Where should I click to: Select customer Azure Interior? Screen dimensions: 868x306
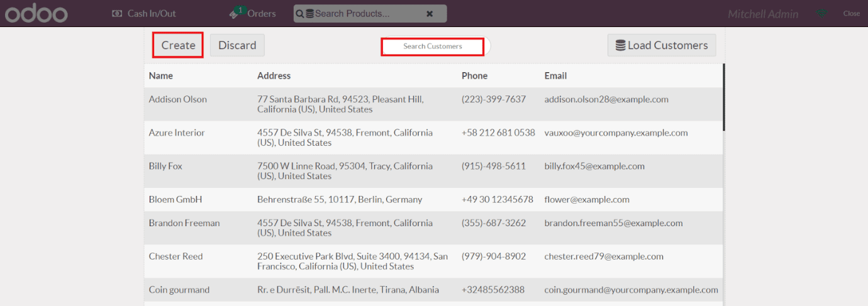click(433, 138)
